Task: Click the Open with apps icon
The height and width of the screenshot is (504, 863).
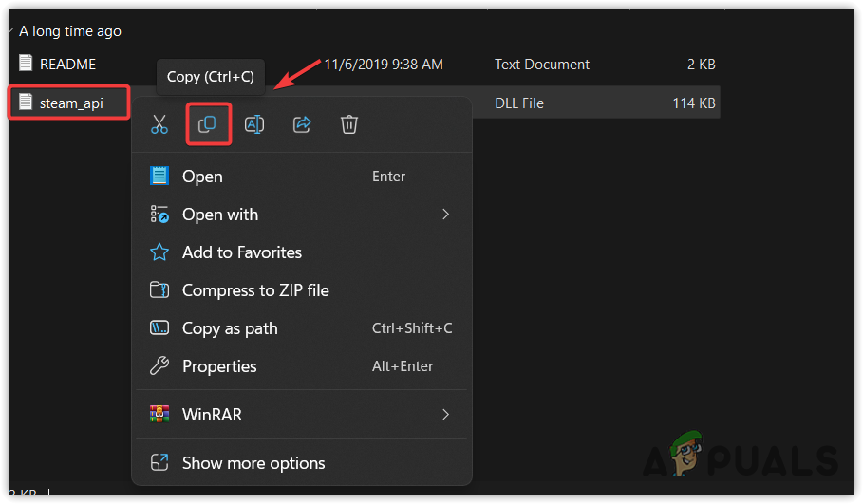Action: [159, 215]
